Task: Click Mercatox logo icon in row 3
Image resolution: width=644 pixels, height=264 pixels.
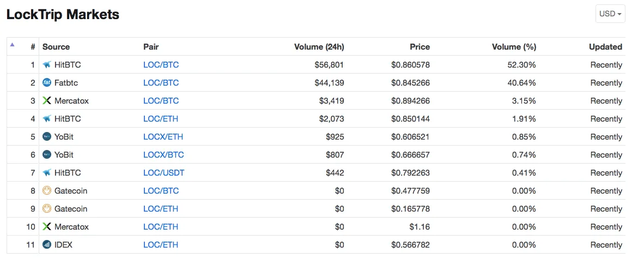Action: 47,101
